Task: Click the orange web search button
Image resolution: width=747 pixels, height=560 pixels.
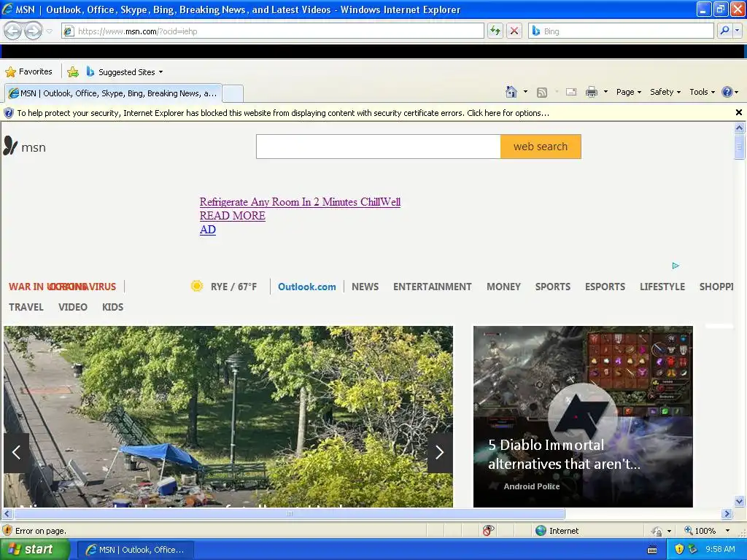Action: (x=541, y=147)
